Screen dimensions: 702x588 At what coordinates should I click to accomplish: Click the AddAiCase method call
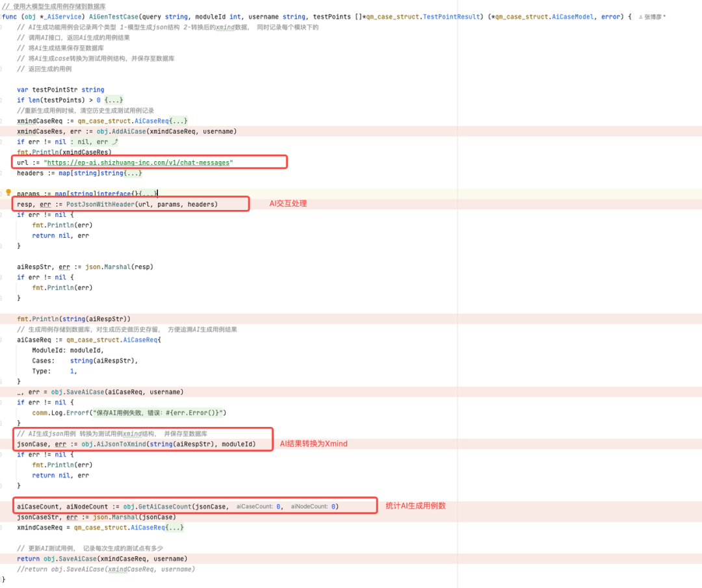point(129,131)
